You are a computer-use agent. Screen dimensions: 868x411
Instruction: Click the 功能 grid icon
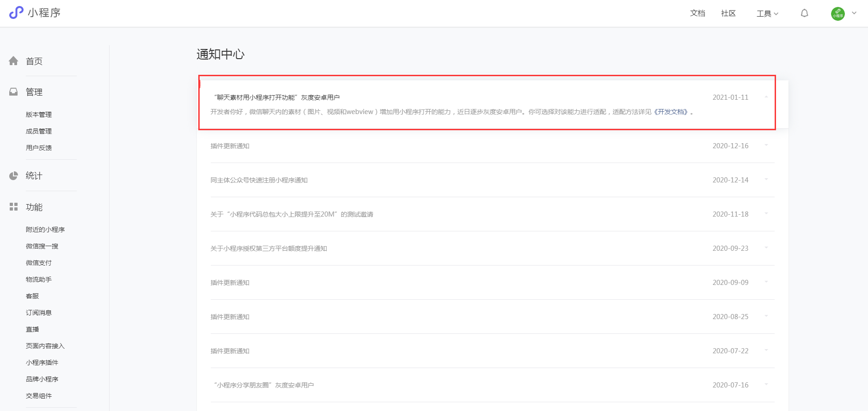[13, 207]
